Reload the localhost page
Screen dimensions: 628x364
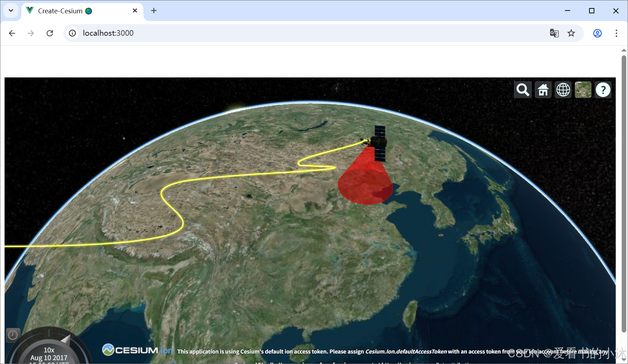(50, 33)
